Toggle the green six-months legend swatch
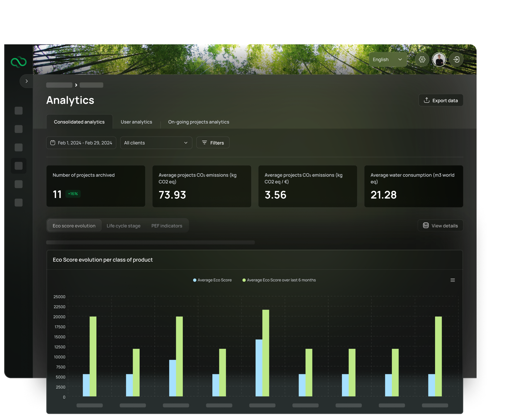505x420 pixels. [x=244, y=280]
